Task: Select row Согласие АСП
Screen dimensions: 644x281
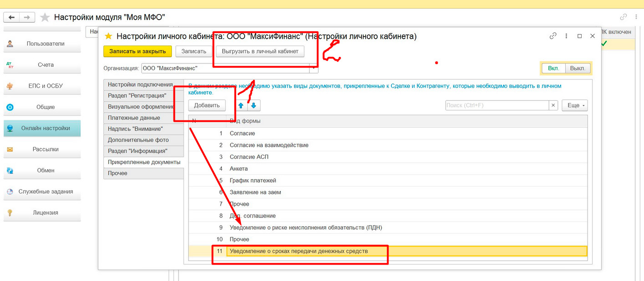Action: click(388, 157)
